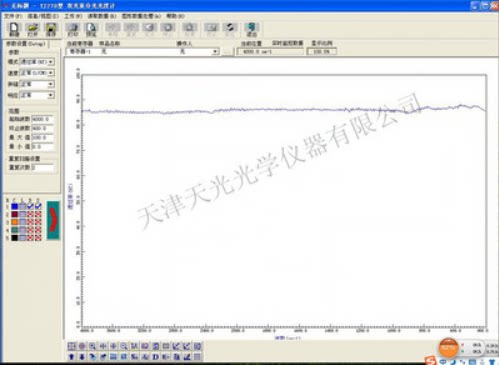Click the teal button with red arrow

(x=53, y=220)
